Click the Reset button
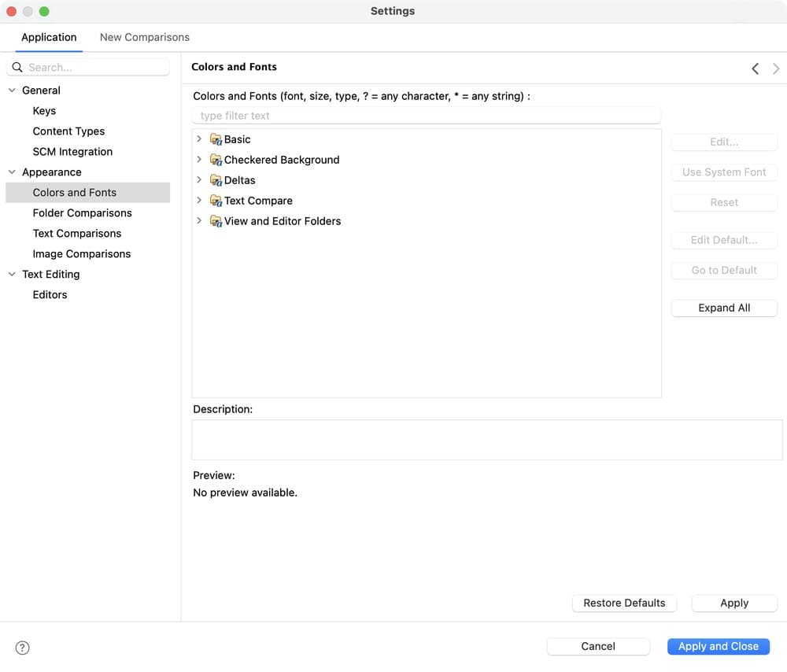 click(724, 202)
